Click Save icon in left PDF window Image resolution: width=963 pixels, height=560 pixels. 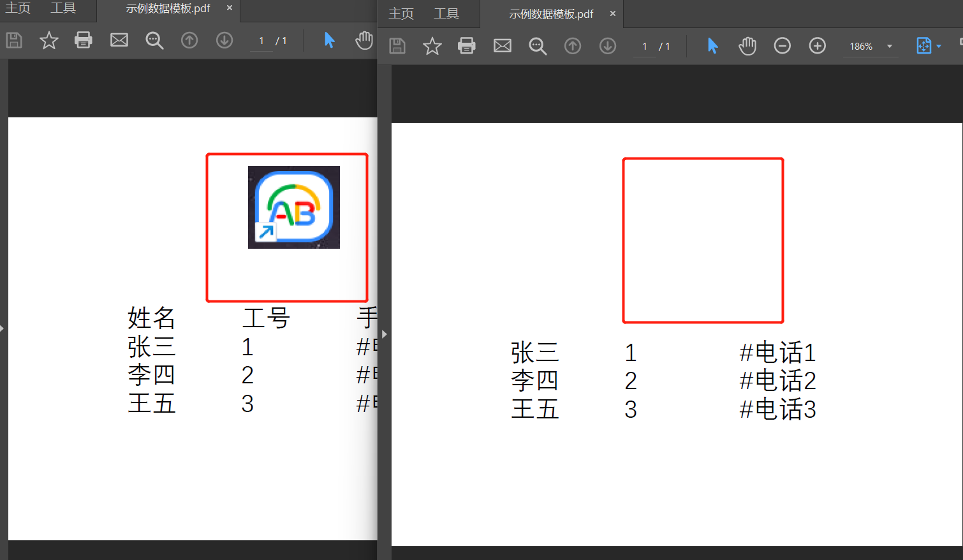(x=14, y=40)
